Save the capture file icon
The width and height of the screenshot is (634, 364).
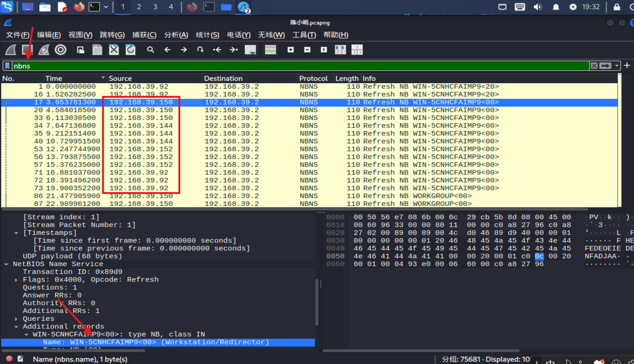(x=97, y=50)
